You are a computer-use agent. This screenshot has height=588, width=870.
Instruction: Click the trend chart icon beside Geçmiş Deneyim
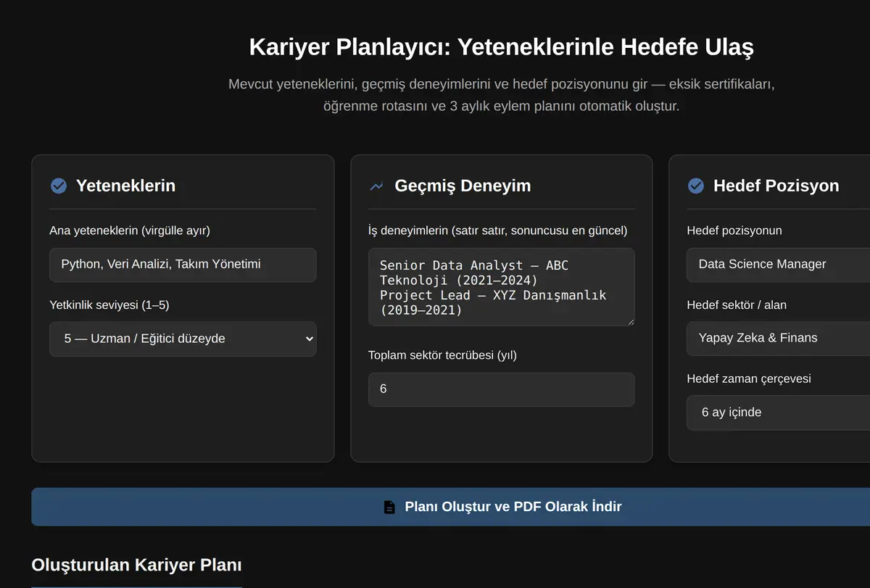[x=376, y=186]
